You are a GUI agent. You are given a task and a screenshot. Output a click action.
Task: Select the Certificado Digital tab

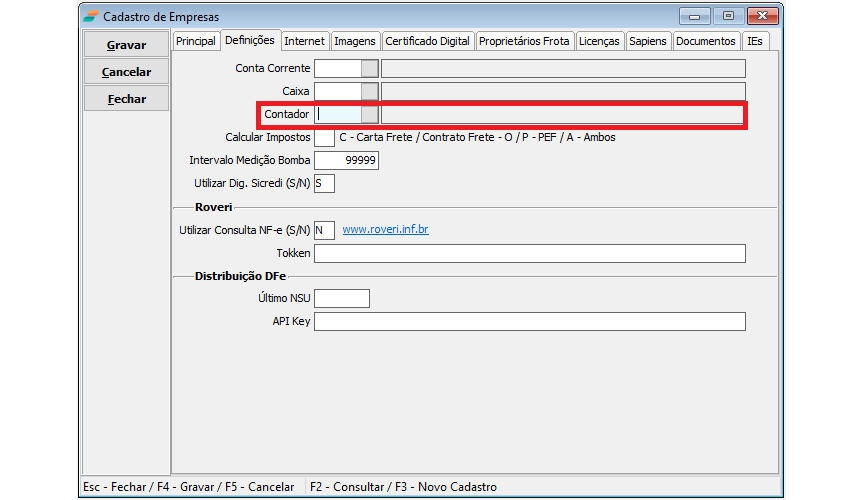[427, 41]
